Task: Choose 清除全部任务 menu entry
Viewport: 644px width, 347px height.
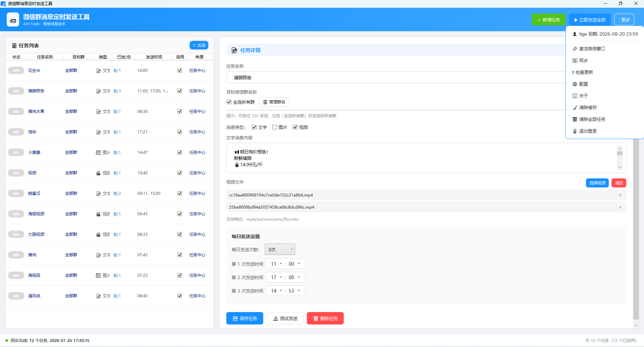Action: (605, 119)
